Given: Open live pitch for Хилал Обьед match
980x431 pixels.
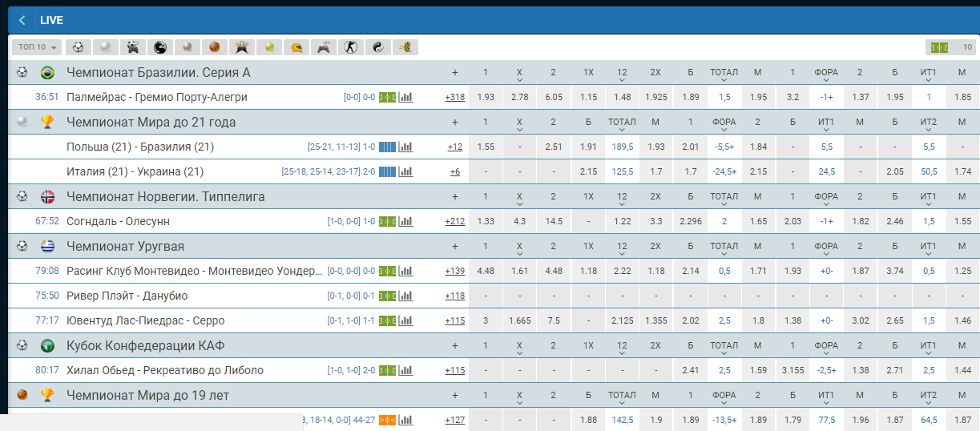Looking at the screenshot, I should coord(388,370).
